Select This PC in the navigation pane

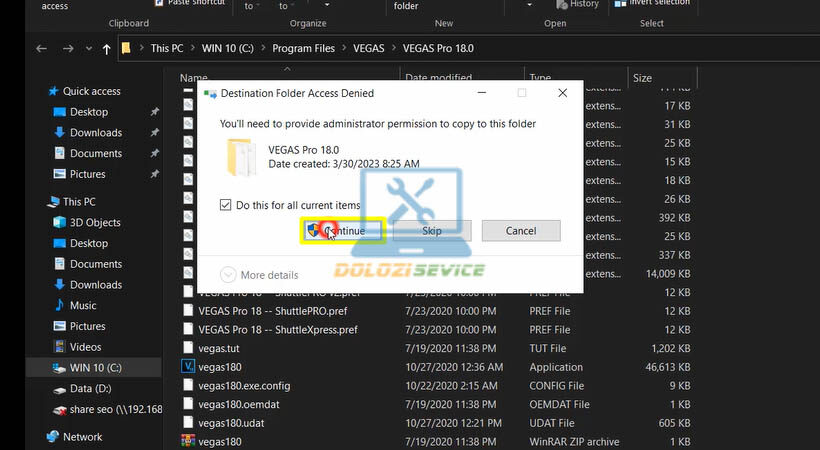pyautogui.click(x=79, y=201)
